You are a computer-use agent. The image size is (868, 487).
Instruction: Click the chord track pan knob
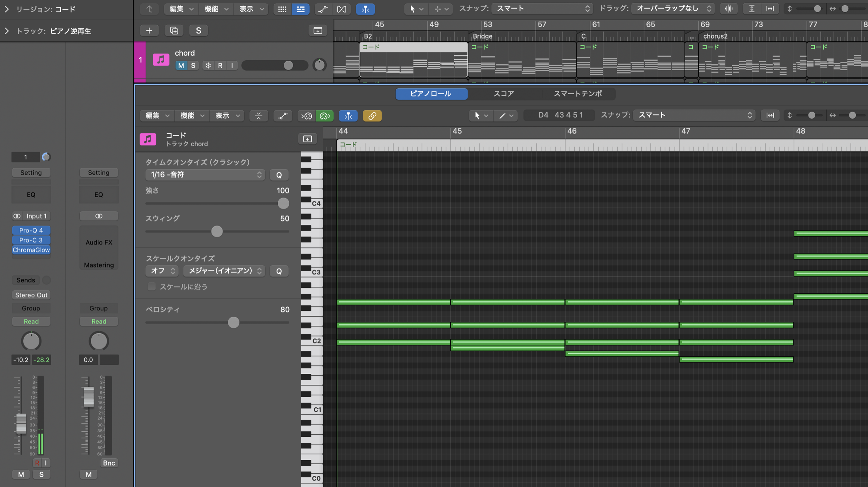(x=320, y=65)
